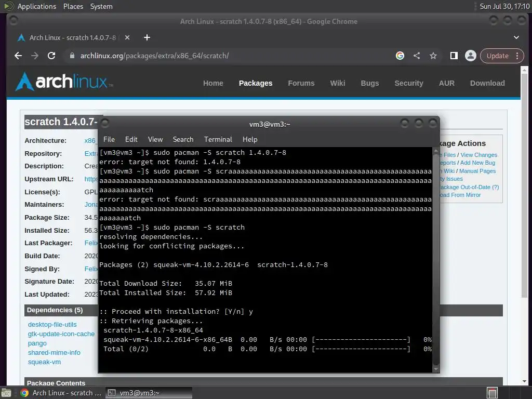The image size is (532, 399).
Task: Click show desktop icon in taskbar
Action: (6, 393)
